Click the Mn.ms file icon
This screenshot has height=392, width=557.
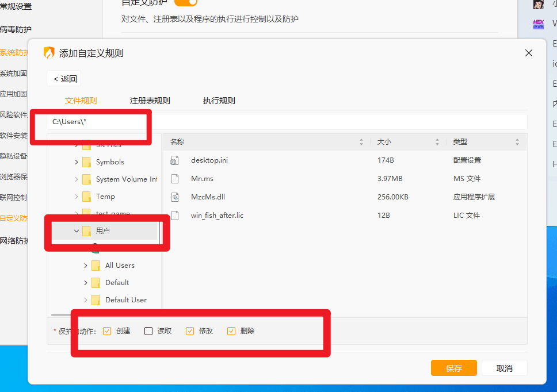tap(175, 179)
